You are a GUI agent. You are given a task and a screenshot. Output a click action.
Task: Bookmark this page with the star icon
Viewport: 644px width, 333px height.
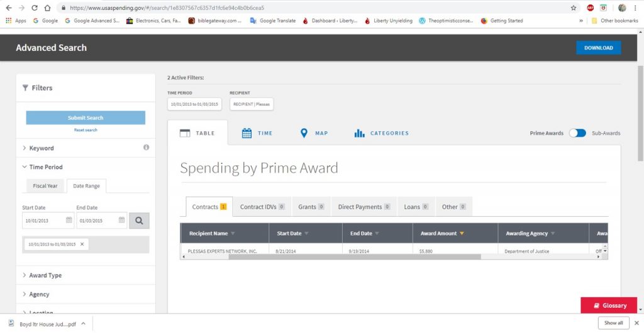tap(574, 8)
